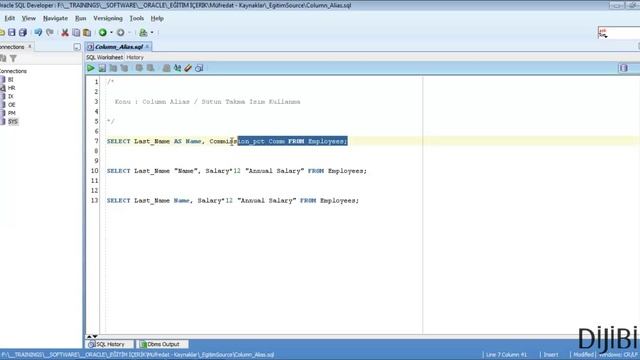Click the Run Script icon
The height and width of the screenshot is (360, 640).
(102, 68)
